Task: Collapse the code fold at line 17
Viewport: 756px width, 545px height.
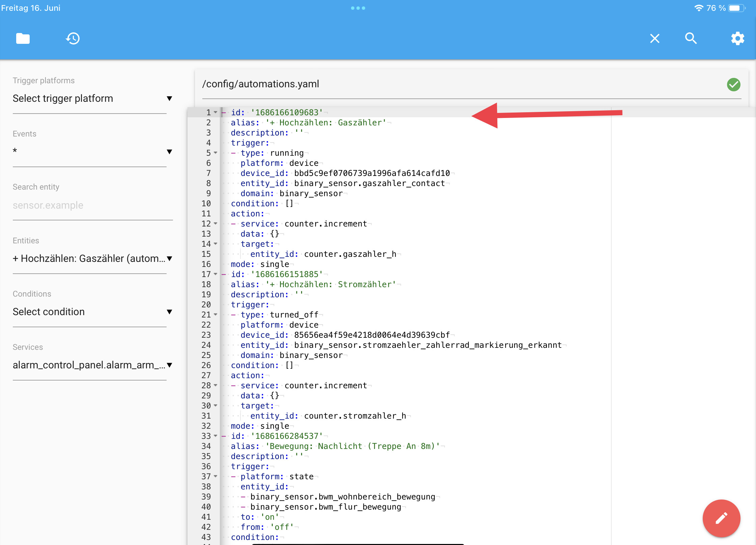Action: (x=215, y=274)
